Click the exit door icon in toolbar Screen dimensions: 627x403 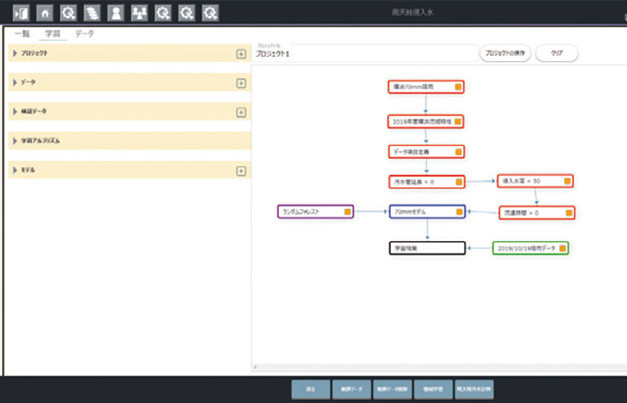(x=21, y=13)
